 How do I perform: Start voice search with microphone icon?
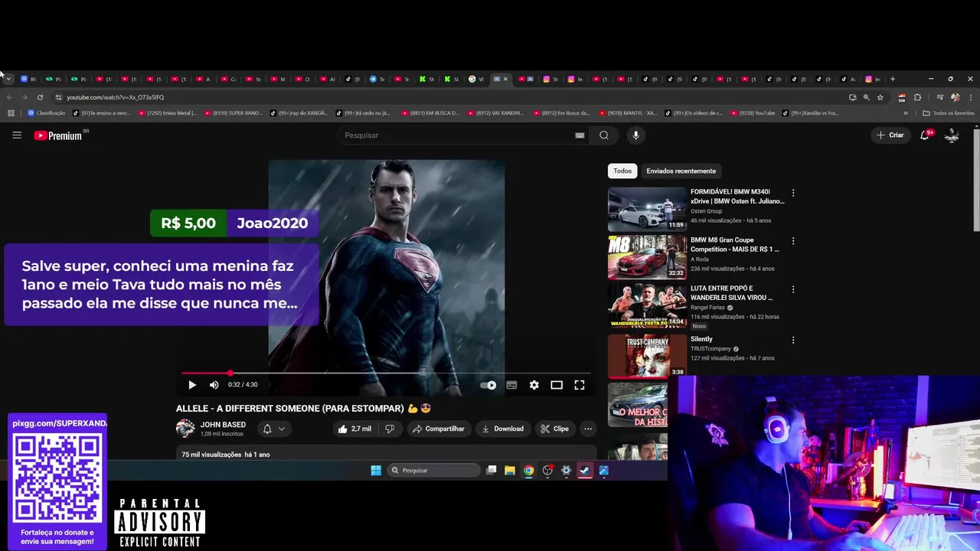(x=635, y=135)
